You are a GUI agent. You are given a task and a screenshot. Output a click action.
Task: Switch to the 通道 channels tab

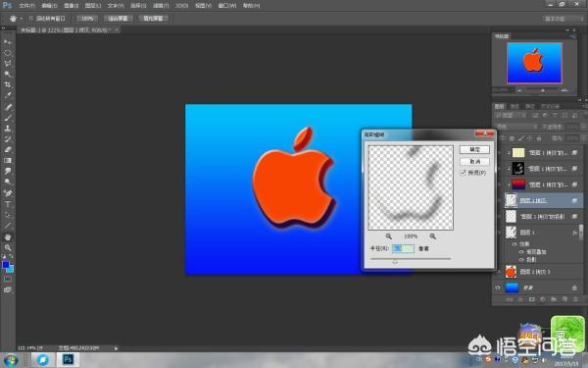coord(514,106)
